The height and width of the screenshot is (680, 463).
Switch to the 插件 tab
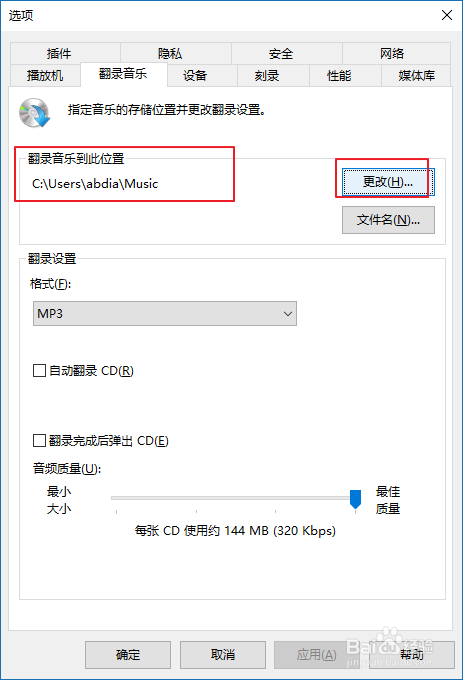pyautogui.click(x=59, y=53)
